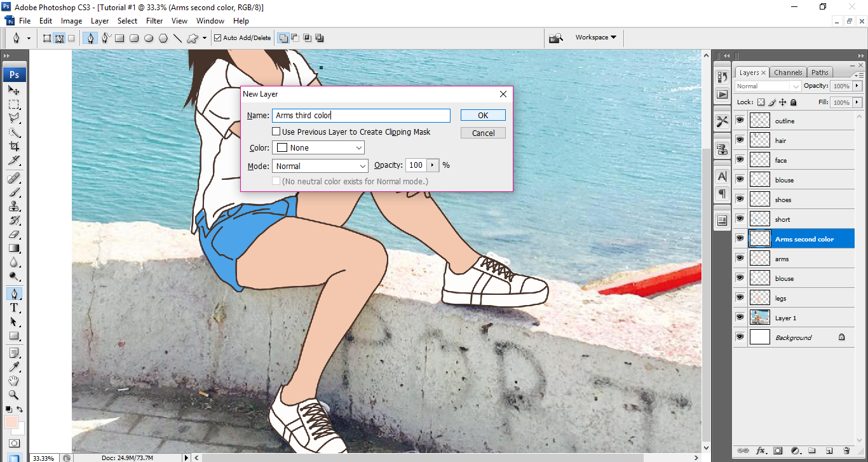Enable Use Previous Layer to Create Clipping Mask
The width and height of the screenshot is (868, 462).
pos(276,132)
